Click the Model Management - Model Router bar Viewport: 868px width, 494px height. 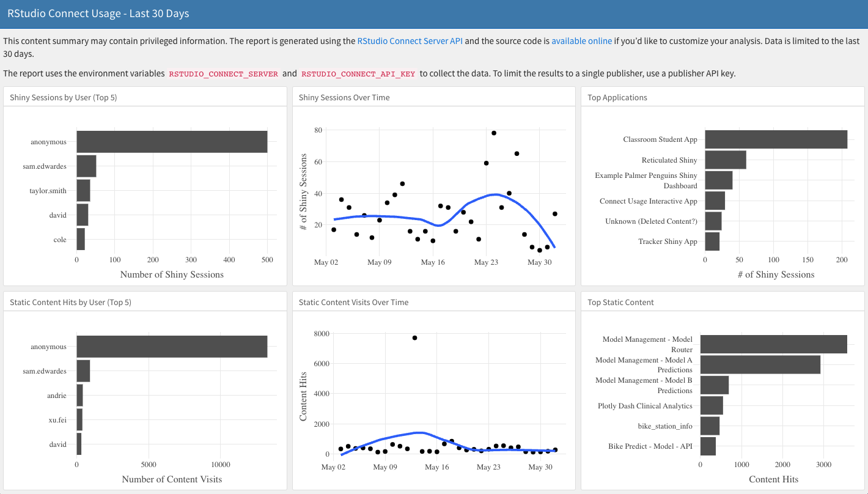pyautogui.click(x=773, y=344)
